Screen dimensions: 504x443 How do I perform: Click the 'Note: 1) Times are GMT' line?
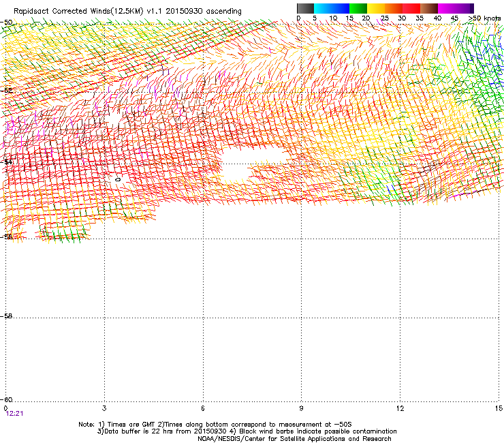[215, 425]
